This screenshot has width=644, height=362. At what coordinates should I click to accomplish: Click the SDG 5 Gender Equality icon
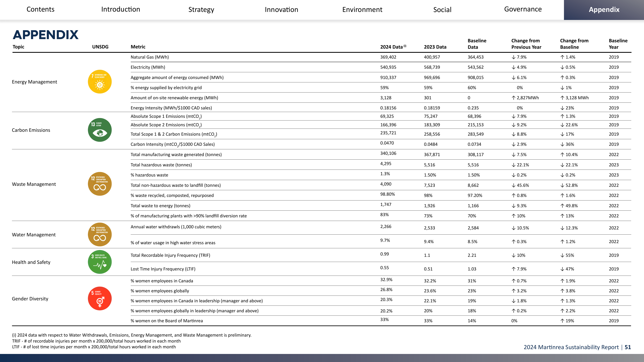click(100, 298)
